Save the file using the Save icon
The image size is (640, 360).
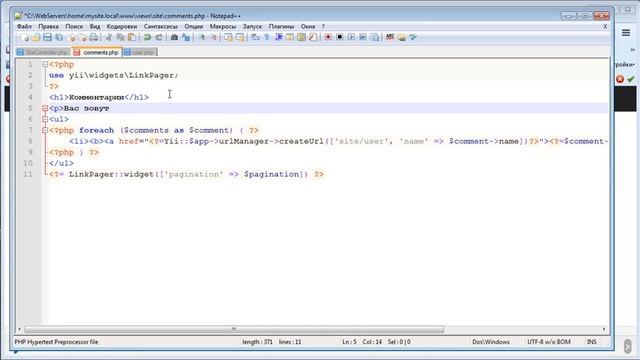tap(47, 38)
